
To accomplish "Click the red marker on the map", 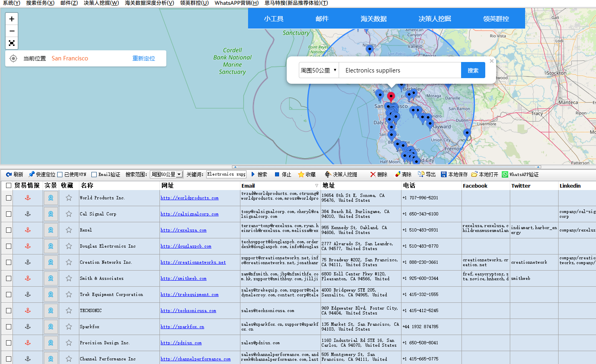I will [x=391, y=97].
